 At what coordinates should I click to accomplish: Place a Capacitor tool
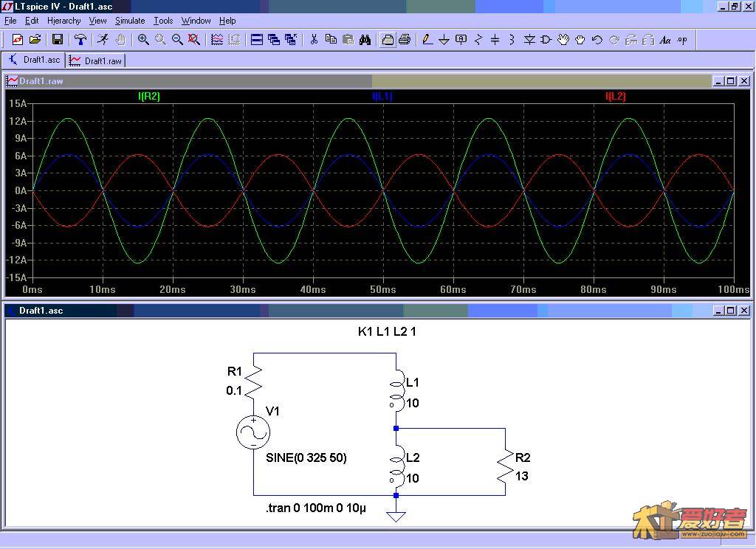point(495,40)
